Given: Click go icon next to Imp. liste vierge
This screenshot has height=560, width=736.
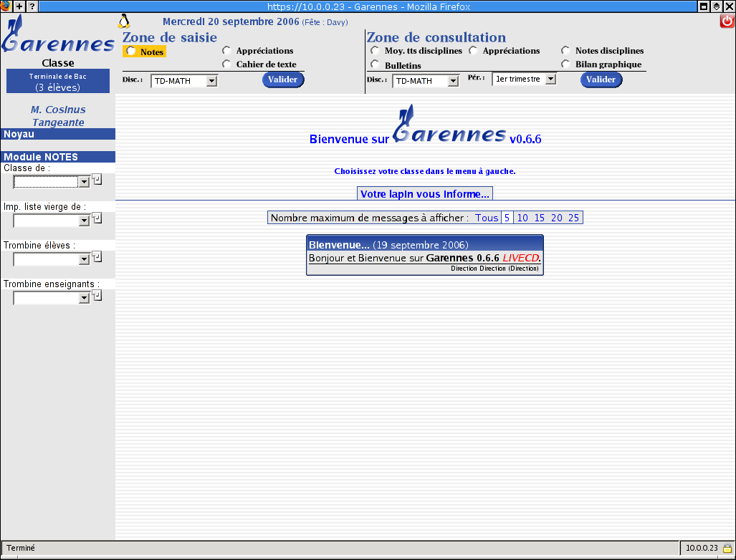Looking at the screenshot, I should click(97, 218).
